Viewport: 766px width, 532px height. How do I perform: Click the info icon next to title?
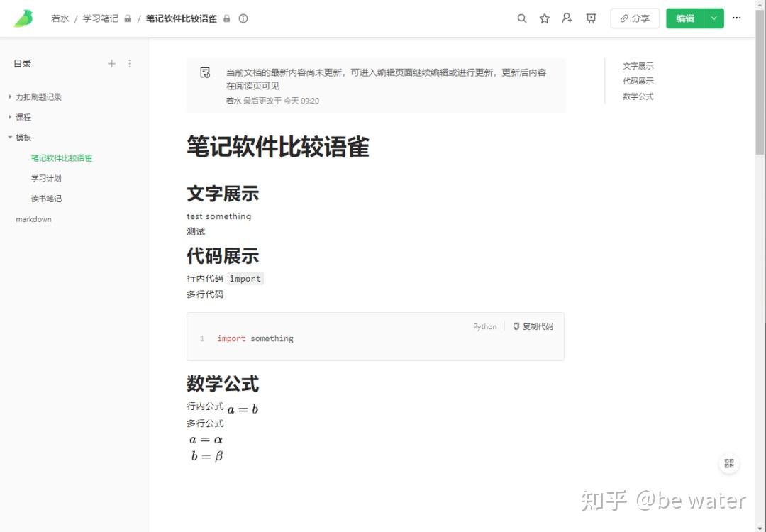[x=243, y=18]
